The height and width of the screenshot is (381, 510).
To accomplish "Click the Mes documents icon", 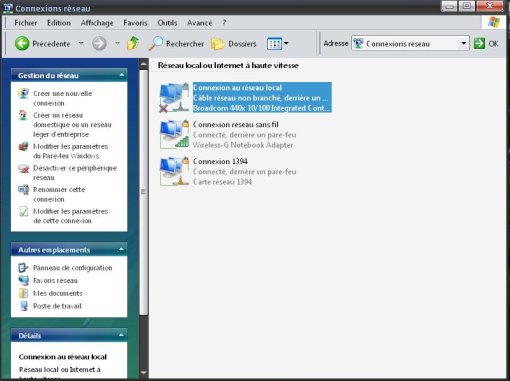I will click(23, 293).
